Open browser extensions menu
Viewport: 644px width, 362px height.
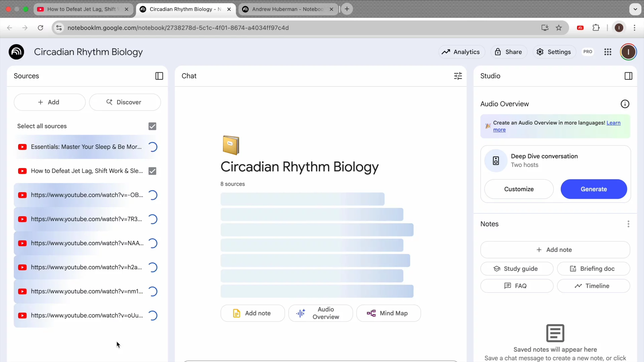pyautogui.click(x=596, y=28)
